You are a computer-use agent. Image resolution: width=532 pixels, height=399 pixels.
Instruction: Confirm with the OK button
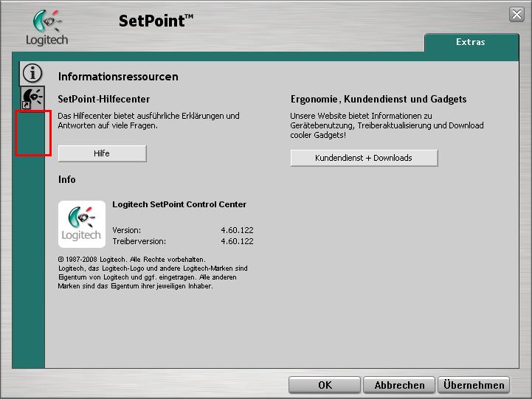pyautogui.click(x=325, y=385)
